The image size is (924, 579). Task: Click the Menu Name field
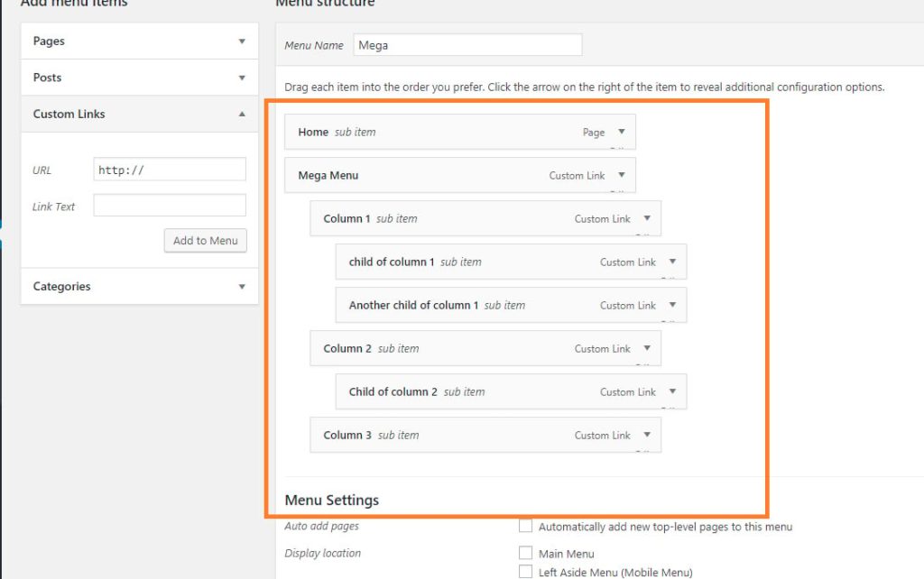(467, 45)
